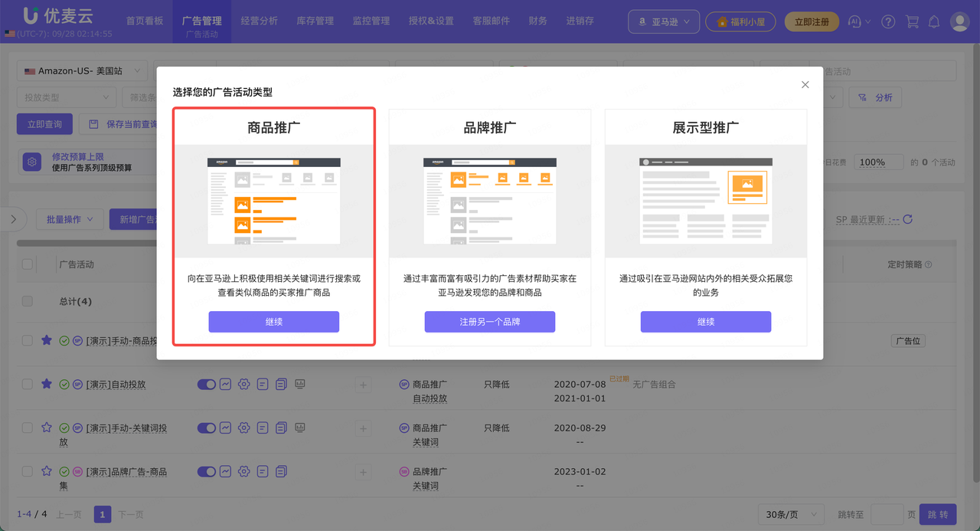The height and width of the screenshot is (531, 980).
Task: Continue with 展示型推广 campaign type
Action: pos(706,322)
